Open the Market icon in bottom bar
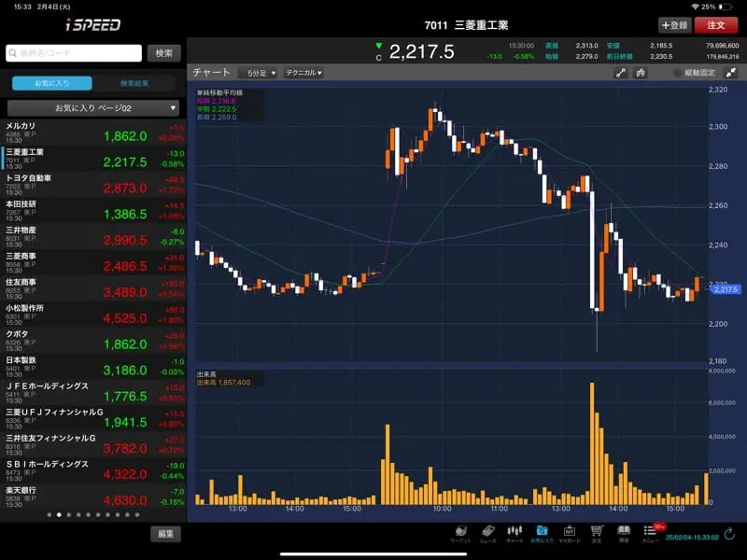 (x=460, y=533)
